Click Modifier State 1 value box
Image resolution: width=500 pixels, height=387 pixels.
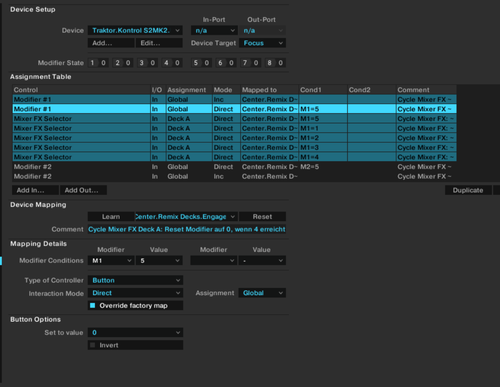pos(103,63)
